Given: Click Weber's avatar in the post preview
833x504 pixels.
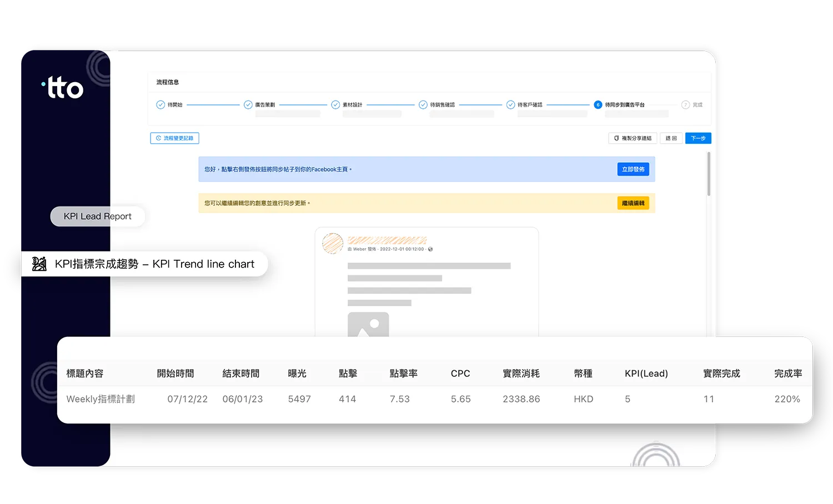Looking at the screenshot, I should click(332, 244).
